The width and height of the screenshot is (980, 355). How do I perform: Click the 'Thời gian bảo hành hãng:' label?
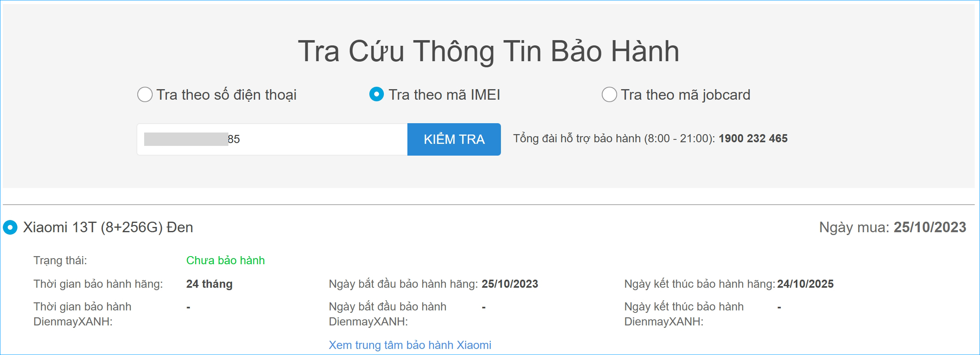(x=98, y=284)
